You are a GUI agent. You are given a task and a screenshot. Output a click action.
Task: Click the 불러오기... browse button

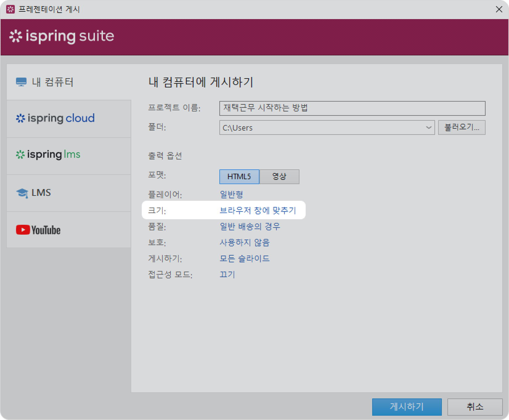tap(462, 127)
